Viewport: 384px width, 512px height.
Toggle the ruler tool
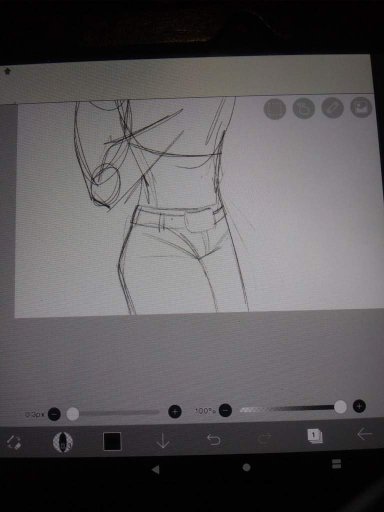tap(332, 108)
